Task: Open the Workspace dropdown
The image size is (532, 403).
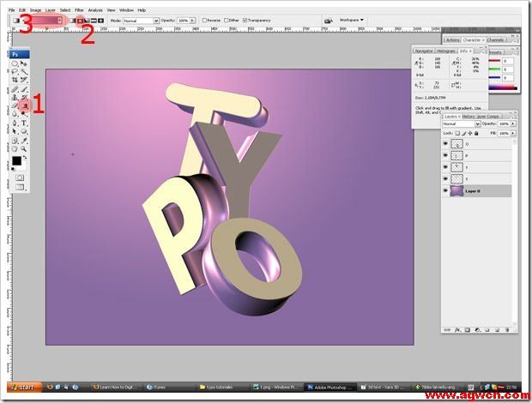Action: [352, 19]
